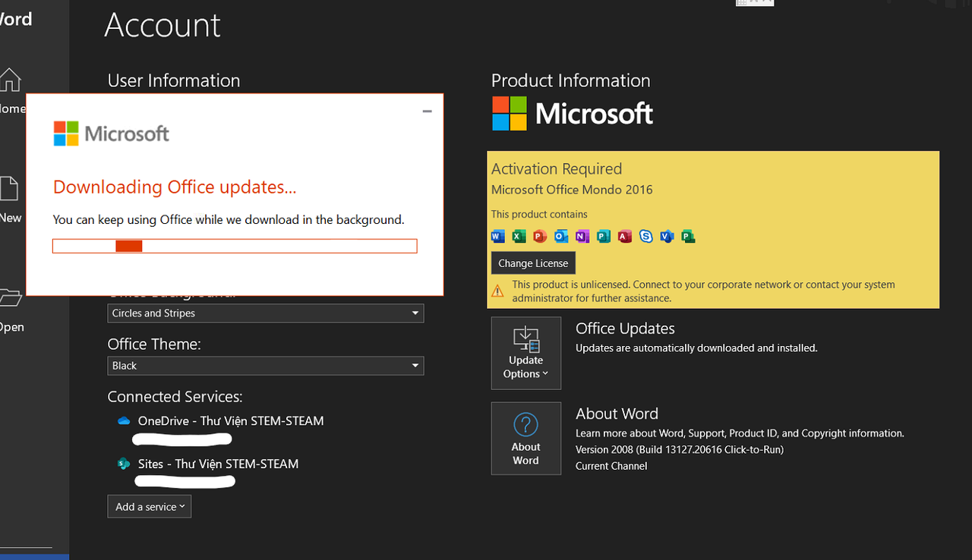Click the OneDrive cloud icon
This screenshot has height=560, width=972.
click(x=124, y=420)
